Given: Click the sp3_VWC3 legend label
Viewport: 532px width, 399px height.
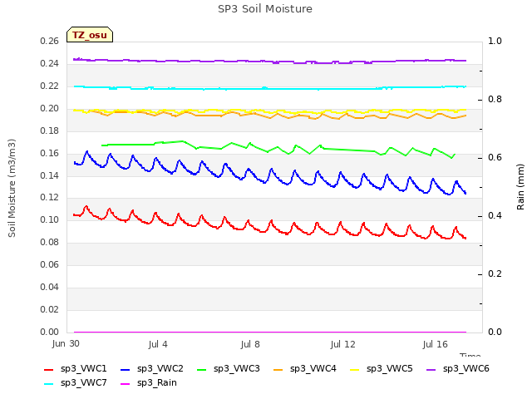Looking at the screenshot, I should (237, 368).
